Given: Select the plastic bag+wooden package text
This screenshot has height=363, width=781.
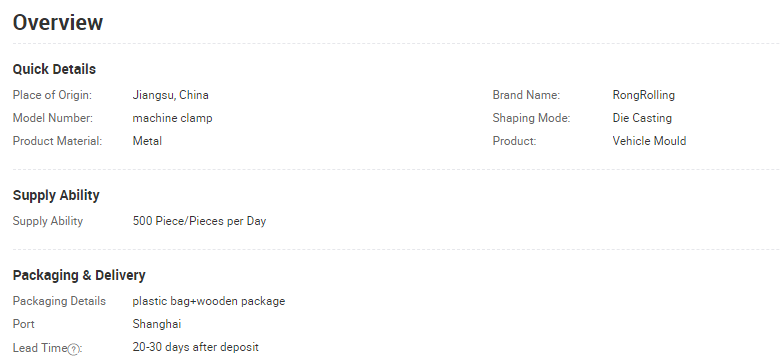Looking at the screenshot, I should [x=209, y=301].
